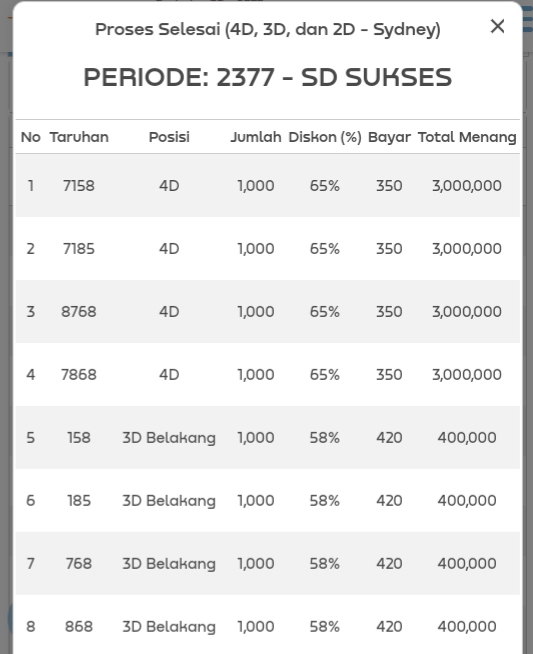The height and width of the screenshot is (654, 533).
Task: Select row with taruhan 7185
Action: pyautogui.click(x=268, y=249)
